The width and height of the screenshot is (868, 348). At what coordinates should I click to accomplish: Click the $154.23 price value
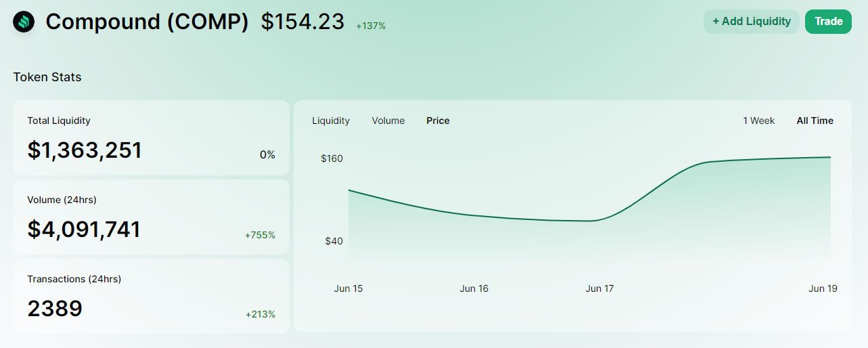pyautogui.click(x=303, y=22)
